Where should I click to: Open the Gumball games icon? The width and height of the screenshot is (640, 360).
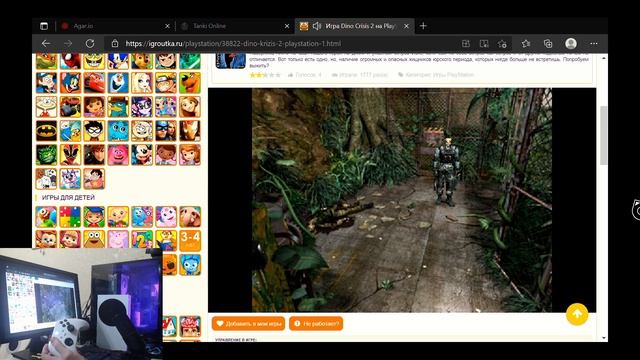tap(118, 131)
